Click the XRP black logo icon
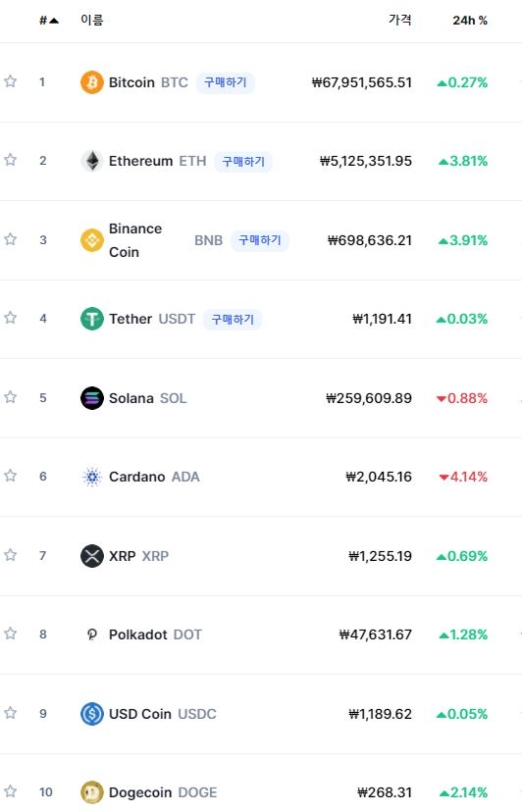522x812 pixels. pos(92,556)
